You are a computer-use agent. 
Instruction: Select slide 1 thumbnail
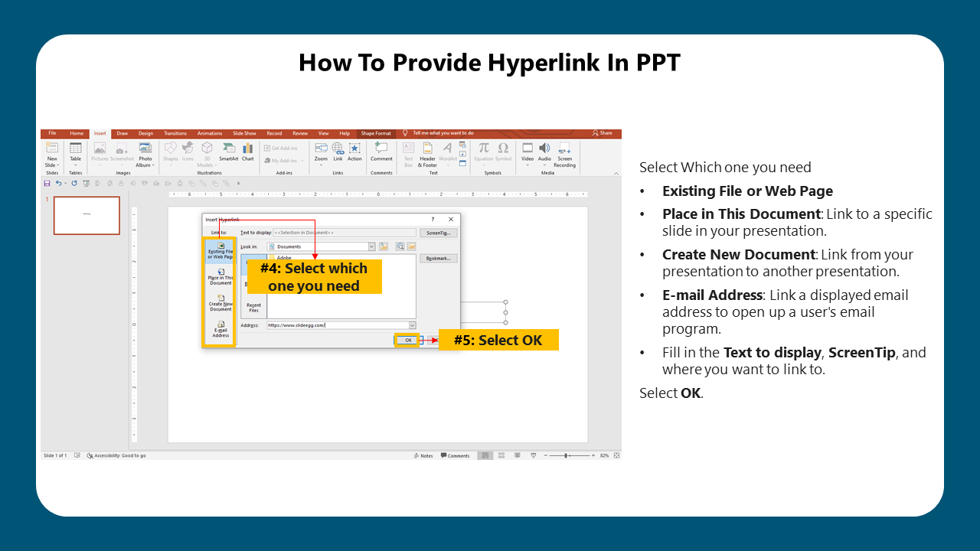(87, 215)
